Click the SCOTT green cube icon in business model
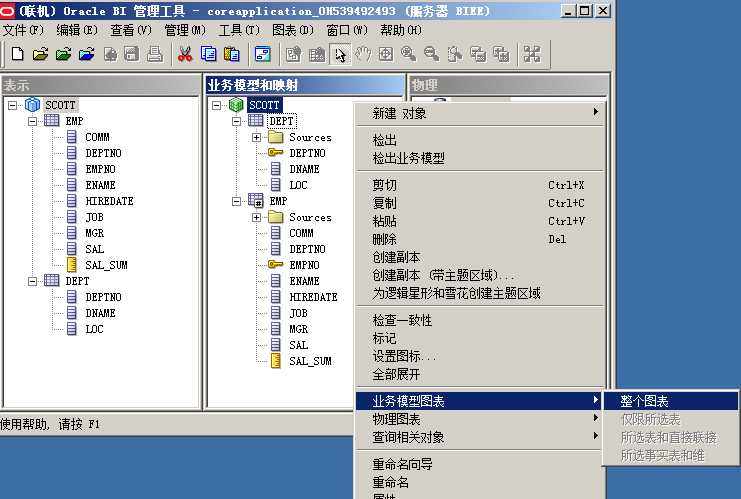Viewport: 741px width, 499px height. coord(236,104)
